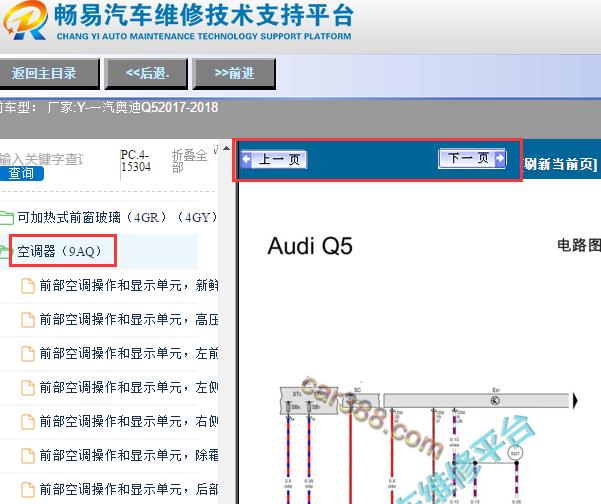Click left arrow icon on 上一页 button
Screen dimensions: 601x504
click(246, 159)
